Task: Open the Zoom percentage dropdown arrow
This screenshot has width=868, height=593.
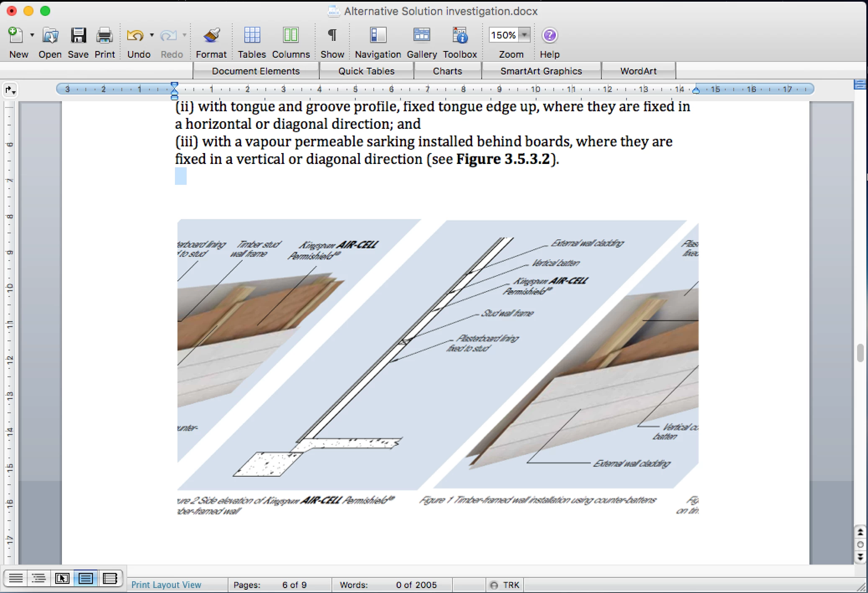Action: (x=524, y=35)
